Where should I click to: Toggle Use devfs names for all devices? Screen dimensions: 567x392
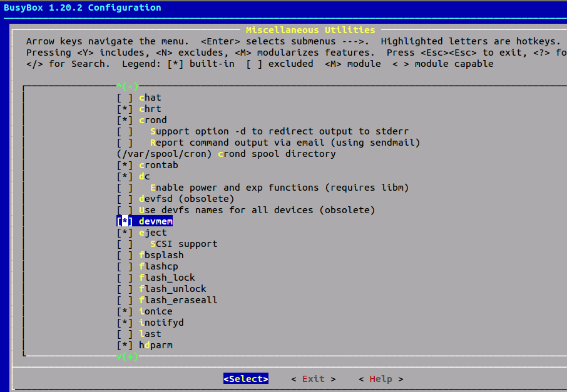125,210
